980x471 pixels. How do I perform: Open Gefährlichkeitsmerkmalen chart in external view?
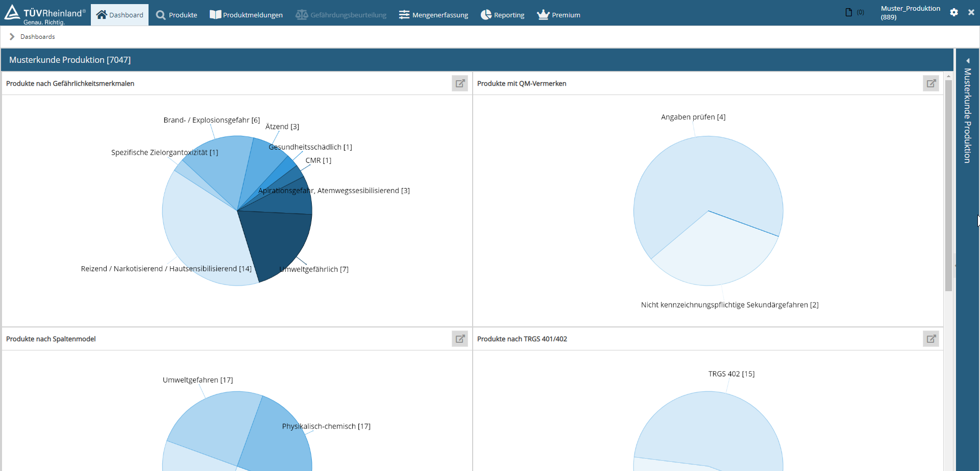460,83
